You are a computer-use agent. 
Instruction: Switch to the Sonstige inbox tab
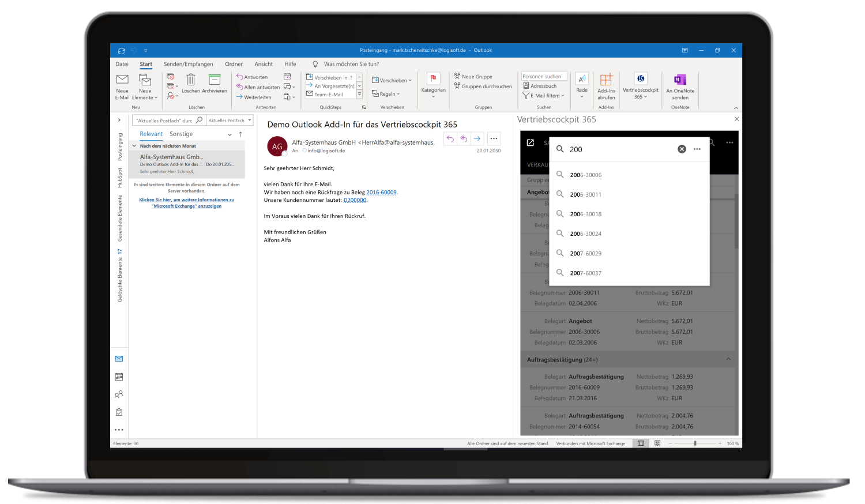coord(181,134)
